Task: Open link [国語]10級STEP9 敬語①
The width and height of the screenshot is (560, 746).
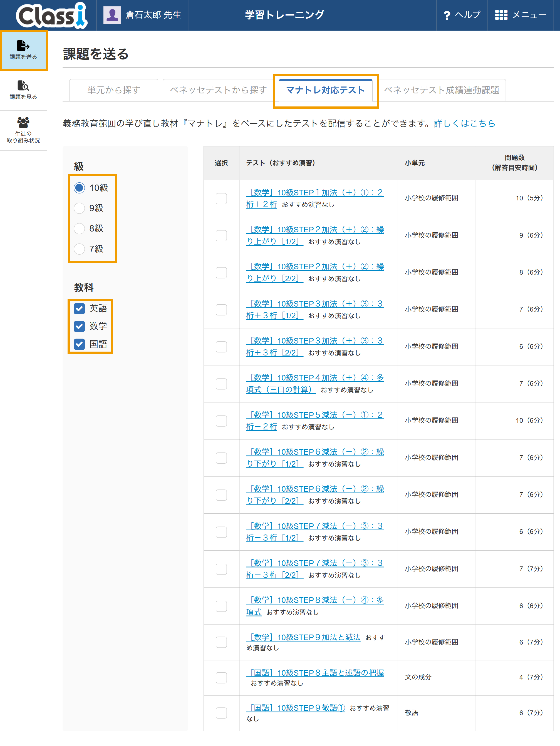Action: tap(296, 708)
